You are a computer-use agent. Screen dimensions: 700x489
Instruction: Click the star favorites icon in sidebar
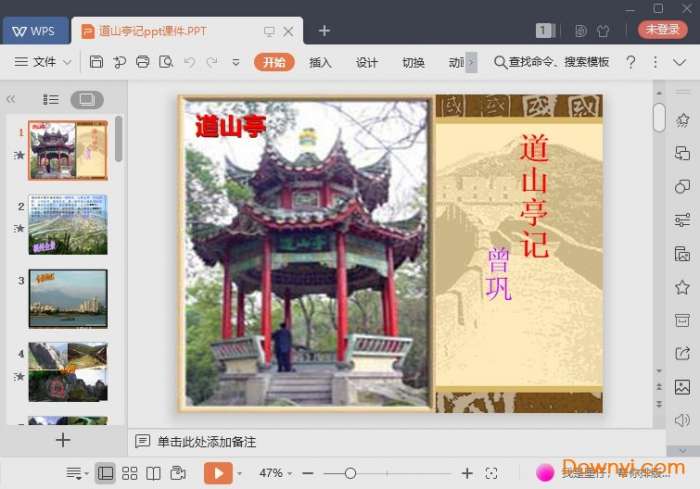point(683,287)
